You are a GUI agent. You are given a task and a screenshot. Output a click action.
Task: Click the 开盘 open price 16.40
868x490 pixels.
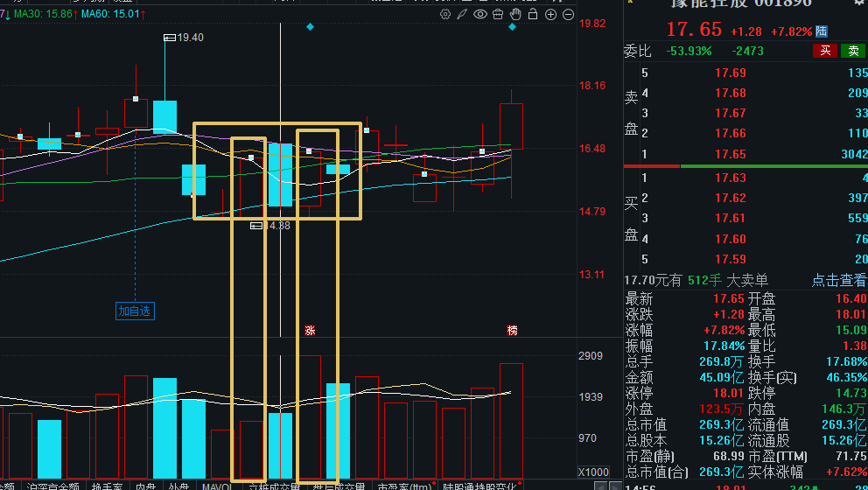(851, 299)
